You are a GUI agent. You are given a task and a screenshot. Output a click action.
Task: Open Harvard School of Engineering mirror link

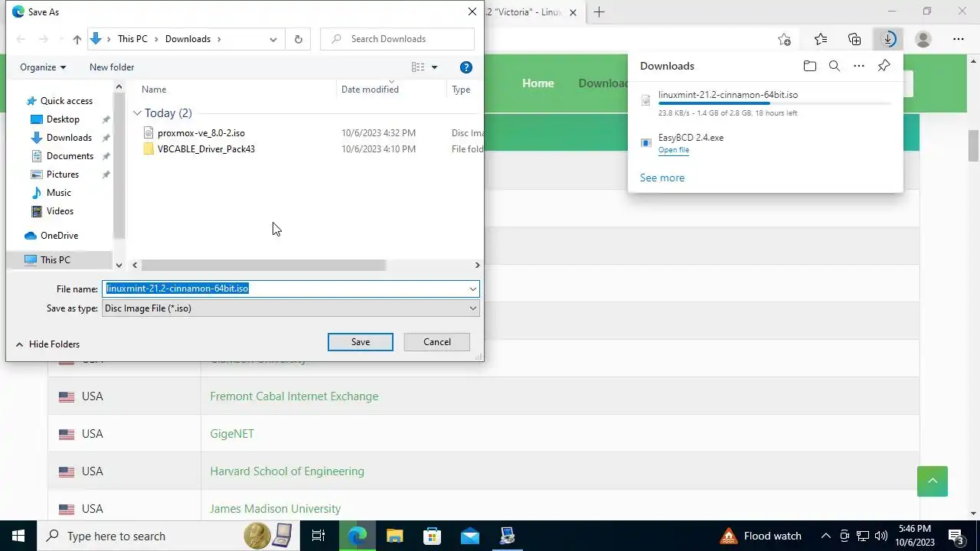pos(287,471)
